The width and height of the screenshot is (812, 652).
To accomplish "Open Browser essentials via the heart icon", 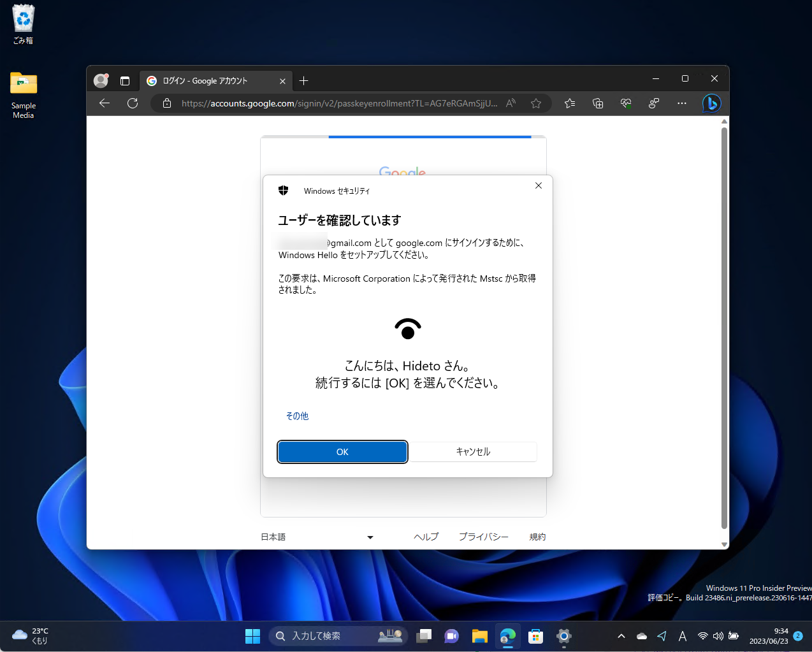I will [x=625, y=103].
